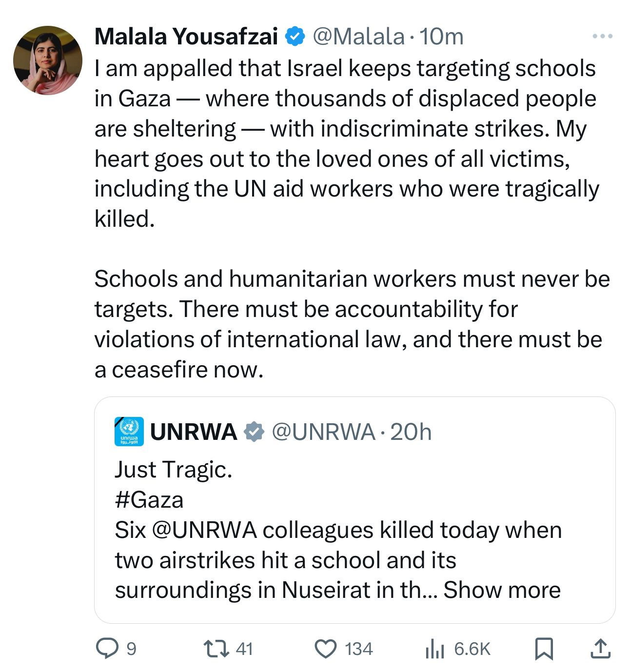The height and width of the screenshot is (672, 629).
Task: Share the tweet via share icon
Action: click(600, 649)
